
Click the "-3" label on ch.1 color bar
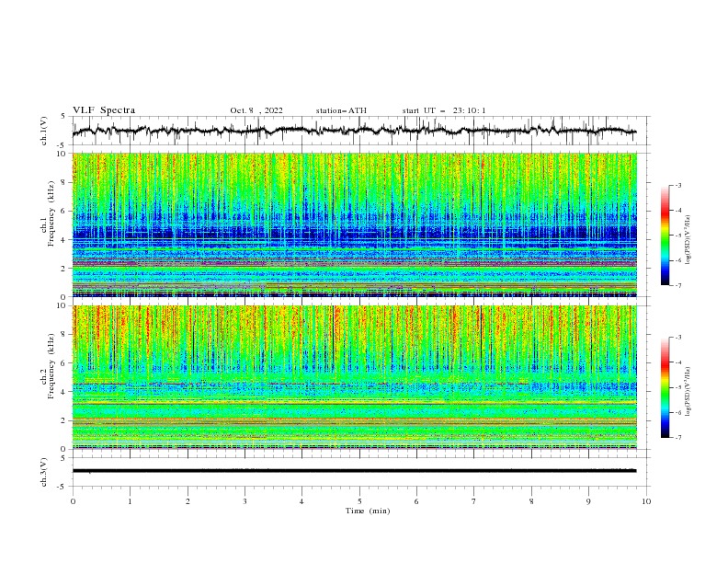click(678, 185)
